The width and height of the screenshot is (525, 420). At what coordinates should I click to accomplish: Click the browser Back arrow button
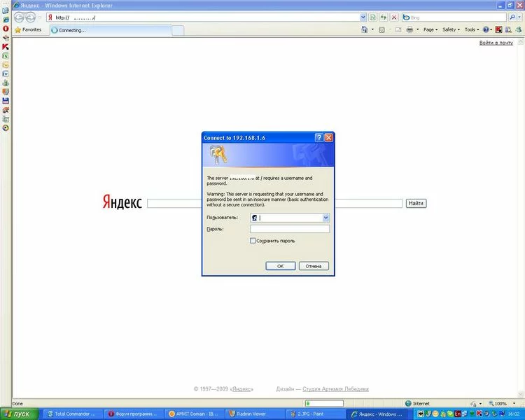pyautogui.click(x=20, y=17)
